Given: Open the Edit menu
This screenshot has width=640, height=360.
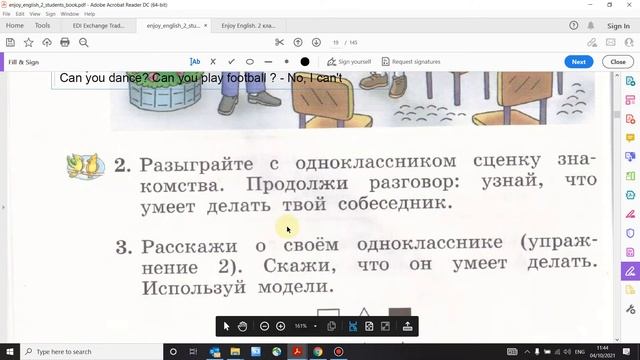Looking at the screenshot, I should (x=20, y=14).
